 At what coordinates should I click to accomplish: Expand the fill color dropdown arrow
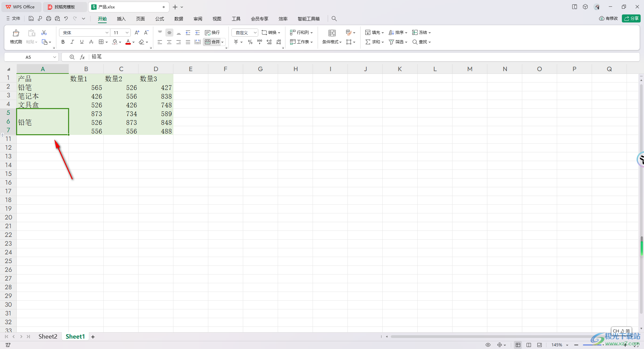(x=120, y=42)
